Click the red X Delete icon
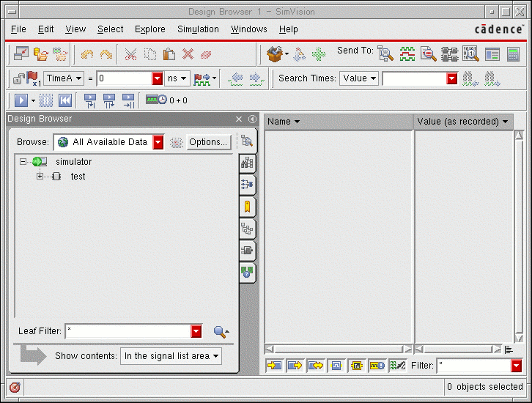The height and width of the screenshot is (403, 532). point(188,54)
